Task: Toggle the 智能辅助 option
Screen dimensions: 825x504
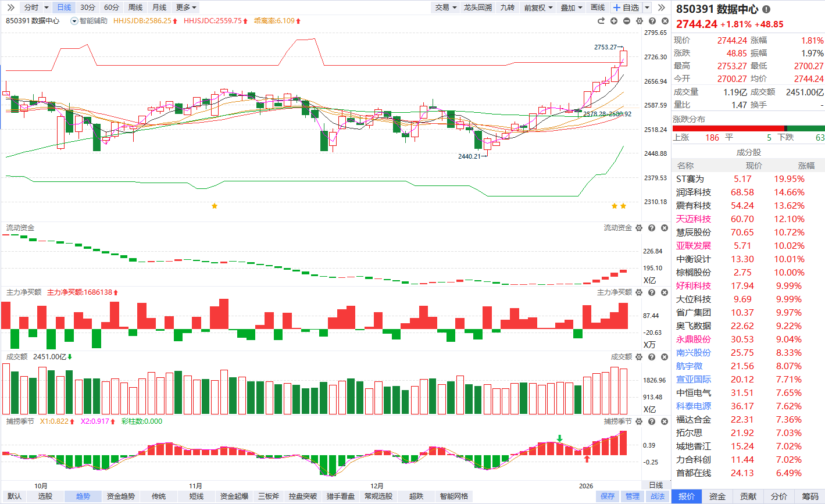Action: point(89,21)
